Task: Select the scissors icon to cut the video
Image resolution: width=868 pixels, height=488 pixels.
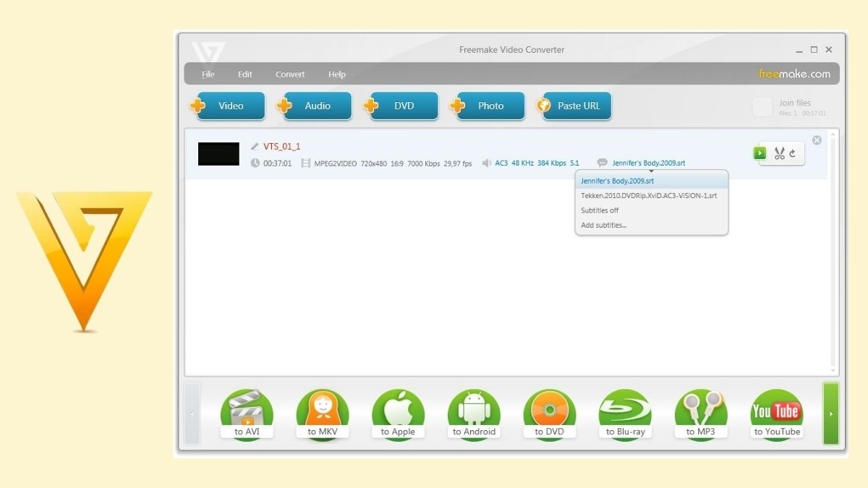Action: click(780, 153)
